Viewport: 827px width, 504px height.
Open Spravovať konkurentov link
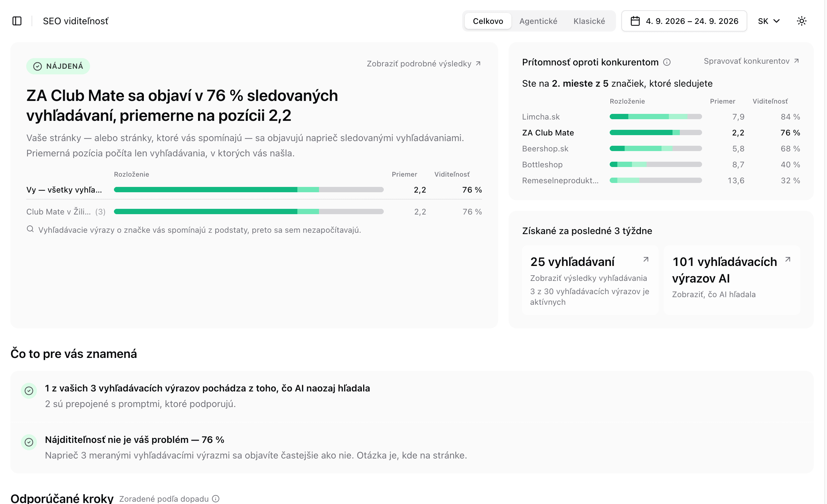pos(752,61)
